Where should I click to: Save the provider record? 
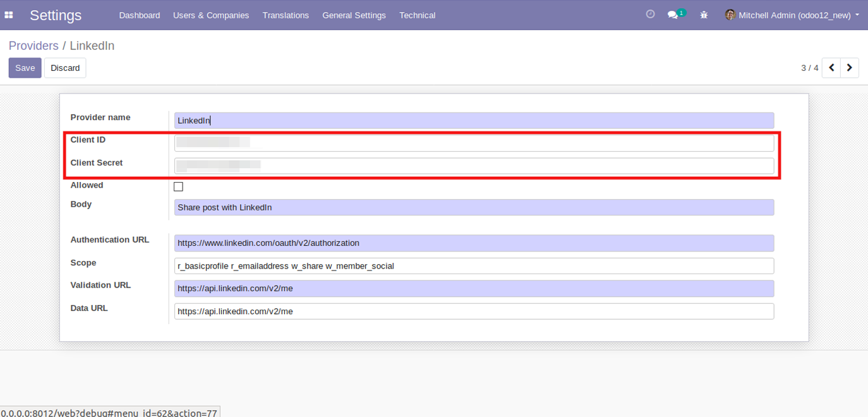click(x=25, y=68)
